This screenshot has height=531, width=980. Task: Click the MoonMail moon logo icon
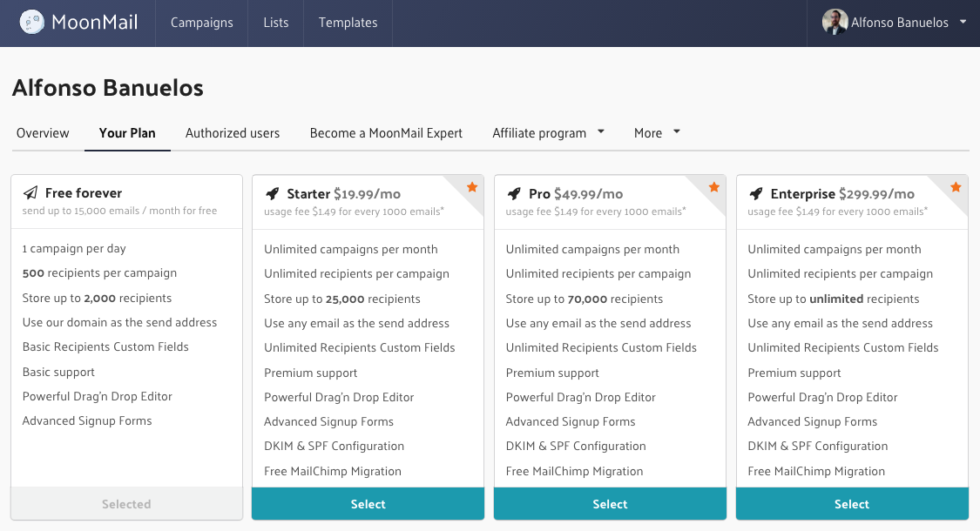[32, 22]
